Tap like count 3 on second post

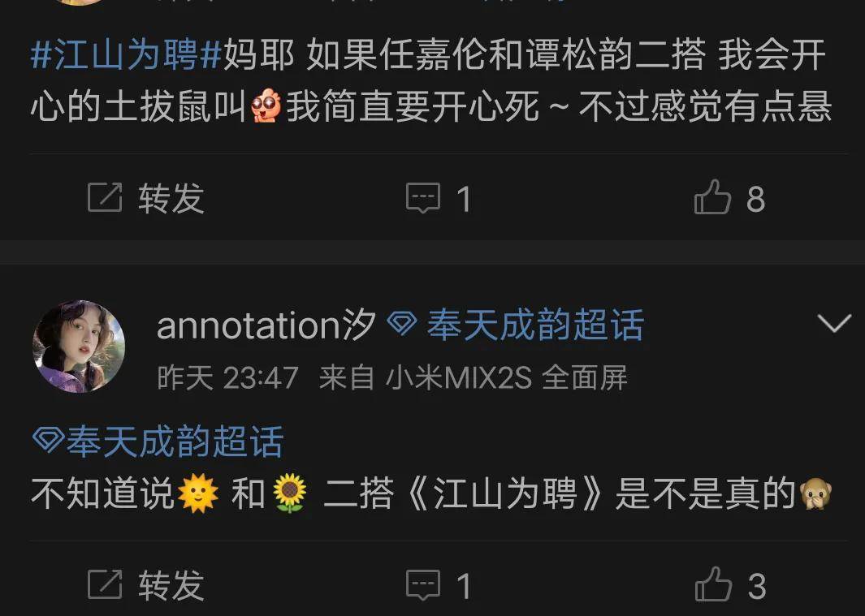pos(757,586)
